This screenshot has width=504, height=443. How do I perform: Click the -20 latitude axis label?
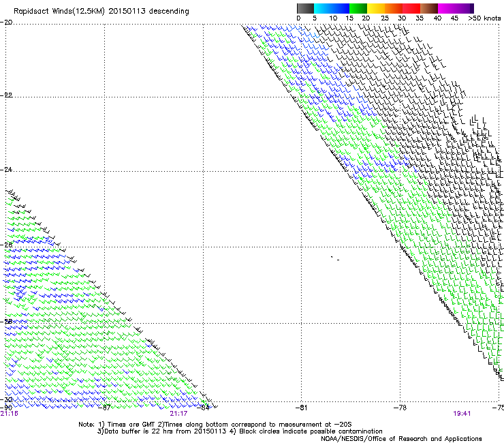(x=7, y=22)
